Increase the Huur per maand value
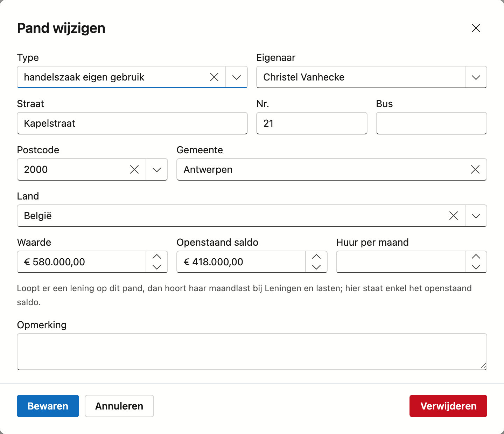The image size is (504, 434). (x=476, y=257)
